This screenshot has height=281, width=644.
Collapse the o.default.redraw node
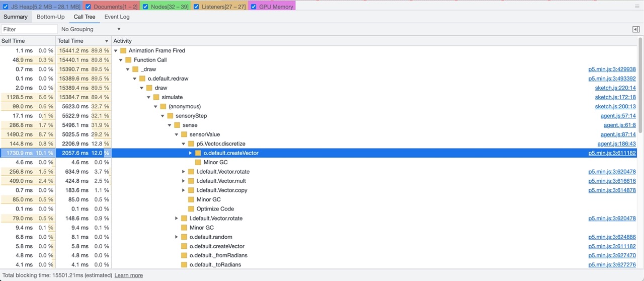tap(135, 79)
